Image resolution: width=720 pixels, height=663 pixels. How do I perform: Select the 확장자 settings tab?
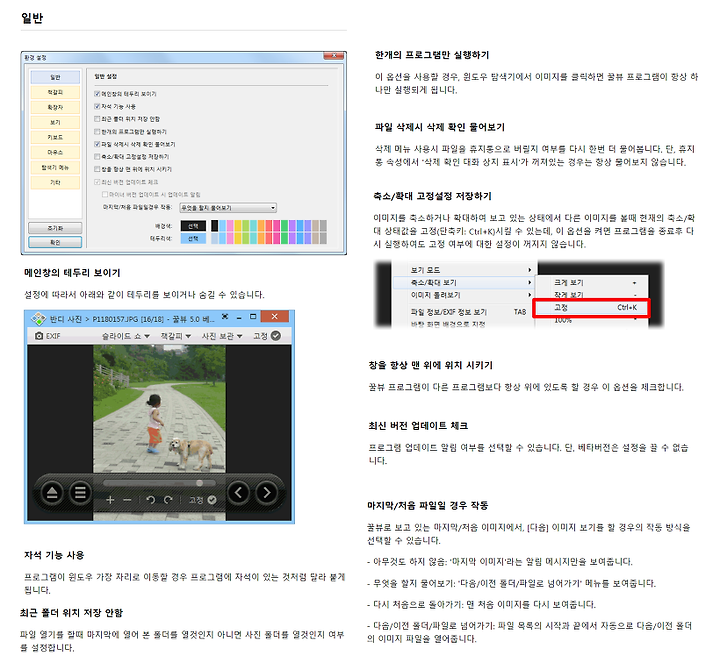pos(55,107)
